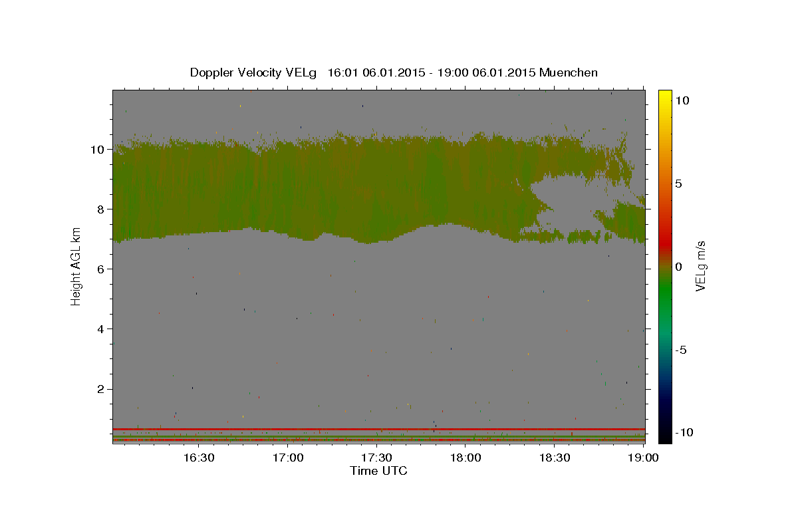Click the '18:00' time axis label

pos(465,458)
